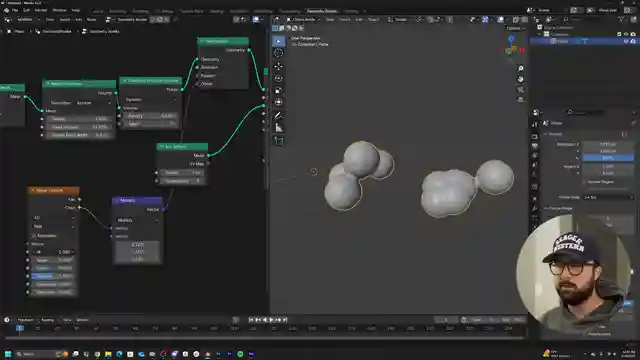Viewport: 640px width, 360px height.
Task: Toggle Collection exclude checkbox in outliner
Action: 620,34
